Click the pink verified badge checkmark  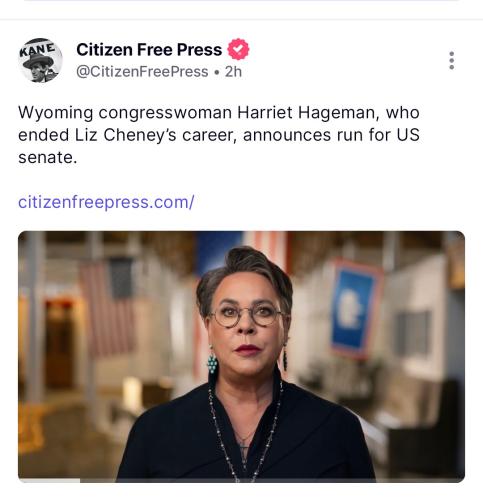tap(238, 49)
